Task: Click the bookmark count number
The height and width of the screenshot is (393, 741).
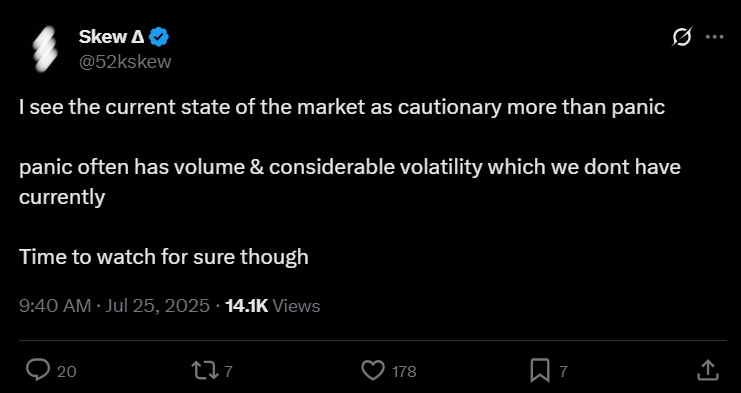Action: [x=563, y=371]
